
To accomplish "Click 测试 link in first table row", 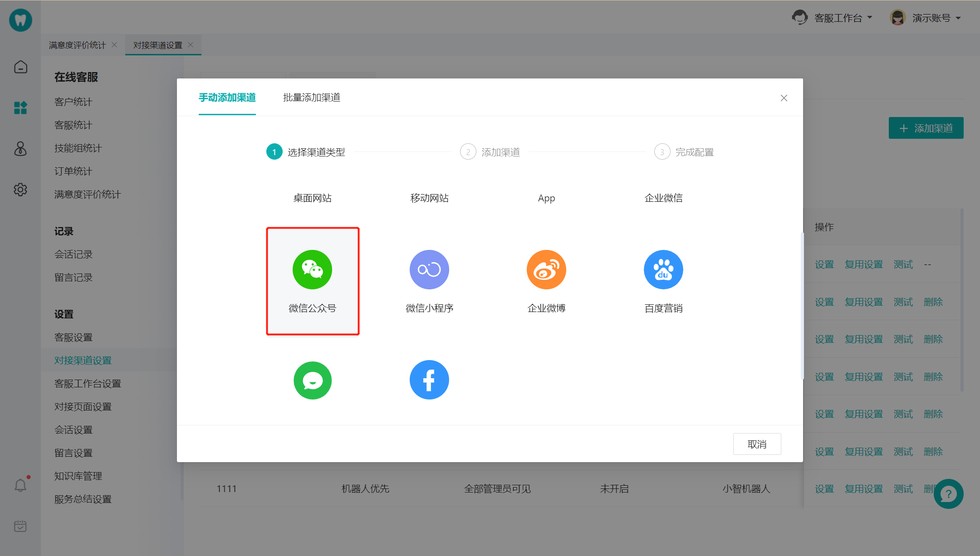I will pyautogui.click(x=903, y=264).
